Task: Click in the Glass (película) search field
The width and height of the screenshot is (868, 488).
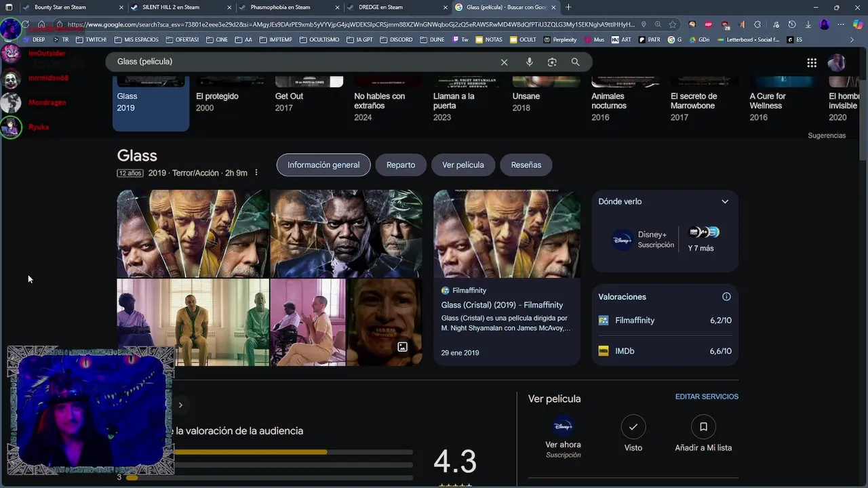Action: pyautogui.click(x=305, y=62)
